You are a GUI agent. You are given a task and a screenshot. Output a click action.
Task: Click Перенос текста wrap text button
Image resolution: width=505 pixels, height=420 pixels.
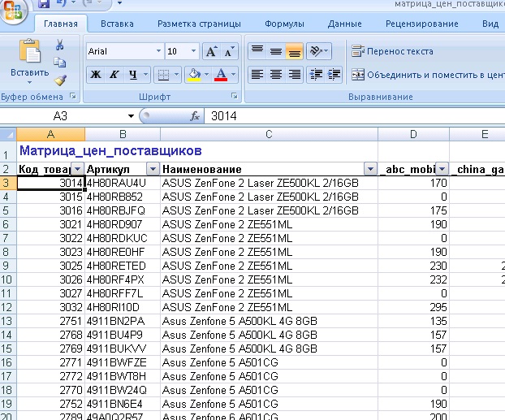coord(392,51)
